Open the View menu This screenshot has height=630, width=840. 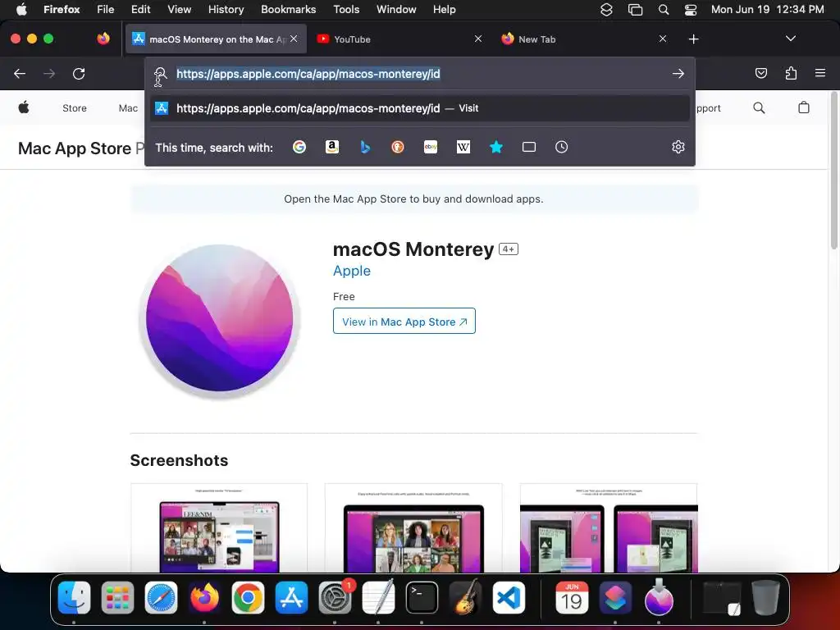coord(179,10)
